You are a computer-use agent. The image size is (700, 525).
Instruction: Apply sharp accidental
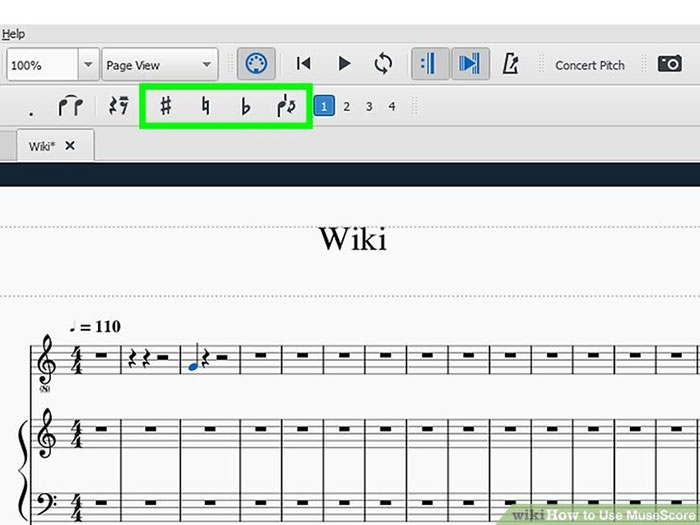click(x=166, y=106)
